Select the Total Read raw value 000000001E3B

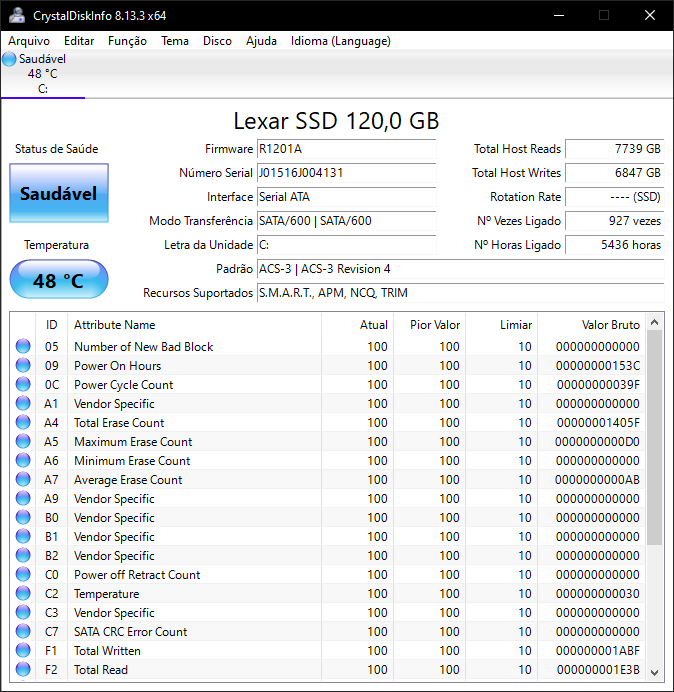tap(598, 669)
